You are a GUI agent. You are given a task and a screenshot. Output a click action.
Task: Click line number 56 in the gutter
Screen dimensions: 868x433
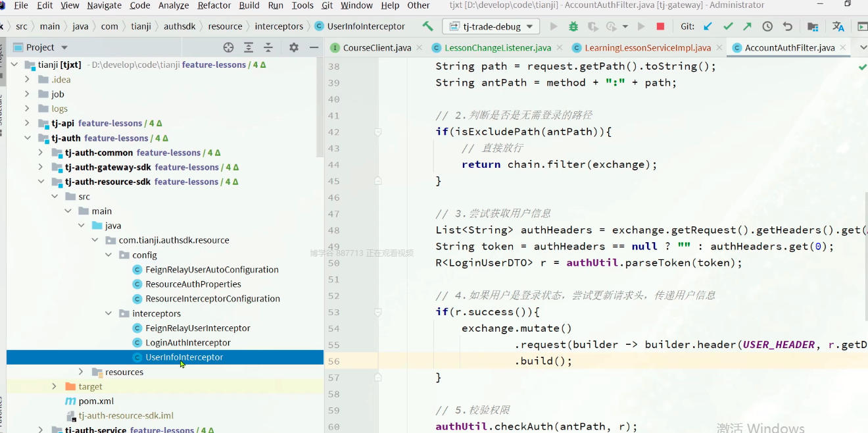click(333, 361)
